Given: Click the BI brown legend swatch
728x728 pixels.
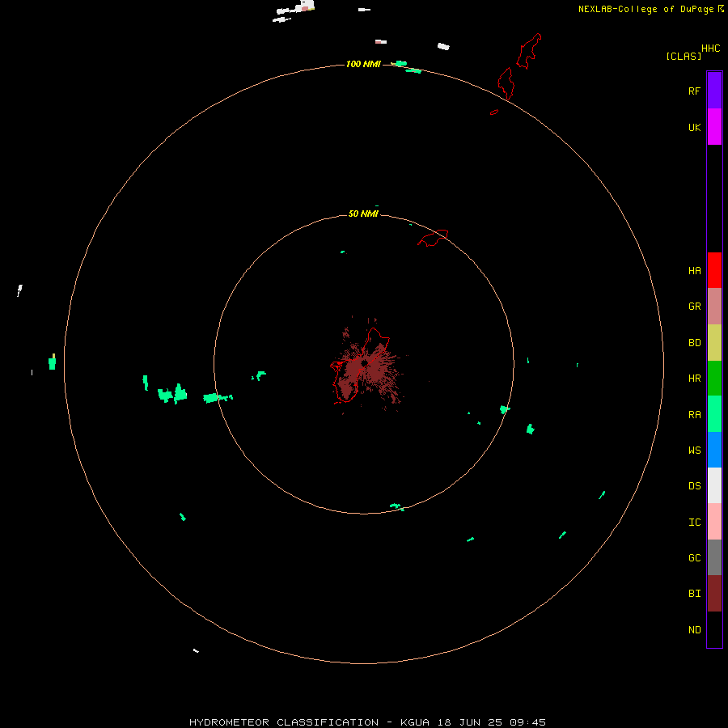Looking at the screenshot, I should 714,594.
